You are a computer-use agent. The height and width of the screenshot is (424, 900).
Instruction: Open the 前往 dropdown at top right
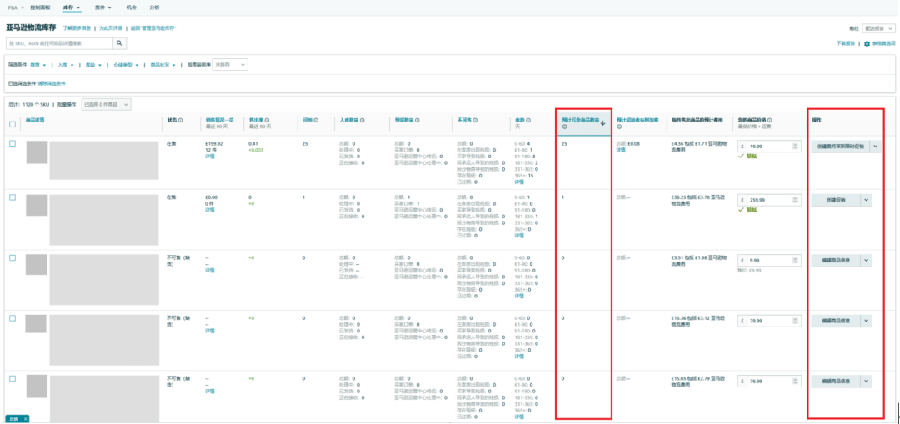(x=878, y=28)
